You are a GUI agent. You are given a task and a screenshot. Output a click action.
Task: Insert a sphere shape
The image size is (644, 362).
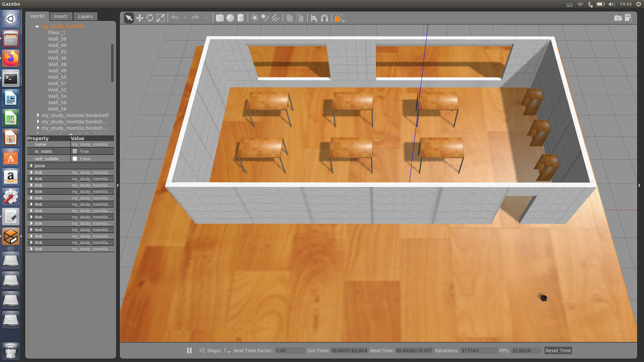(x=230, y=18)
